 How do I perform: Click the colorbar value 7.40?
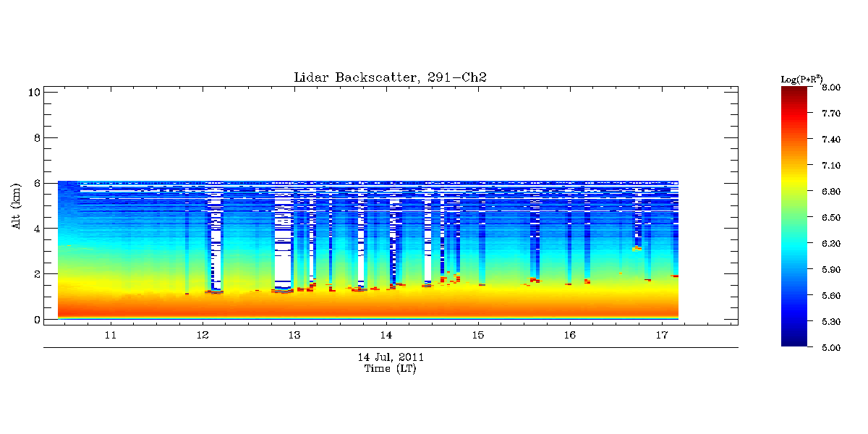coord(832,140)
